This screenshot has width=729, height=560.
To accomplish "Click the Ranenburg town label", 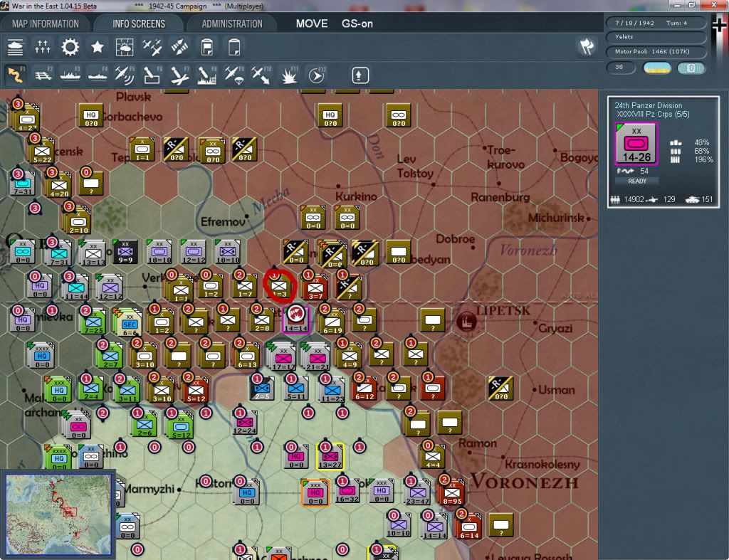I will [500, 198].
